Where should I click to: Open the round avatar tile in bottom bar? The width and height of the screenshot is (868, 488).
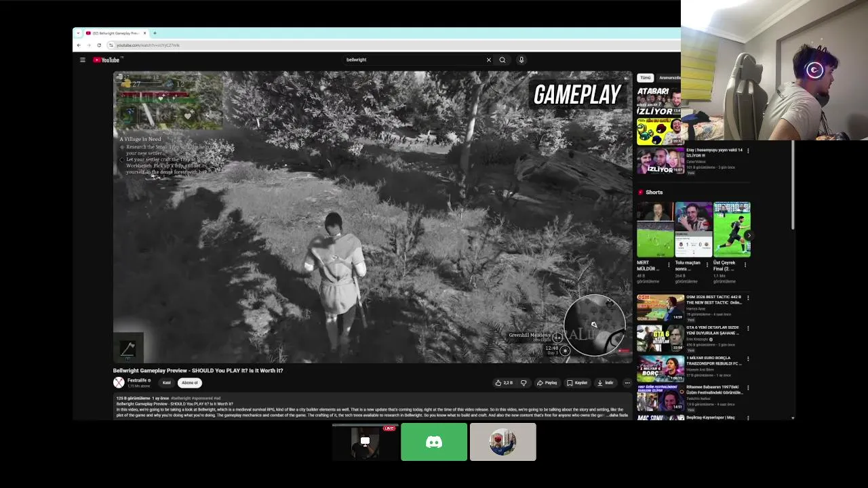click(503, 442)
